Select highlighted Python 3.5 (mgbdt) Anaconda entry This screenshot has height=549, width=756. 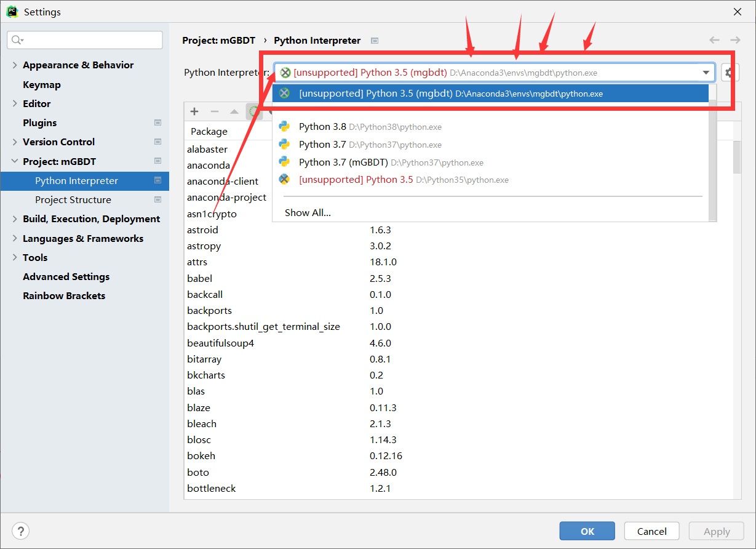tap(490, 94)
